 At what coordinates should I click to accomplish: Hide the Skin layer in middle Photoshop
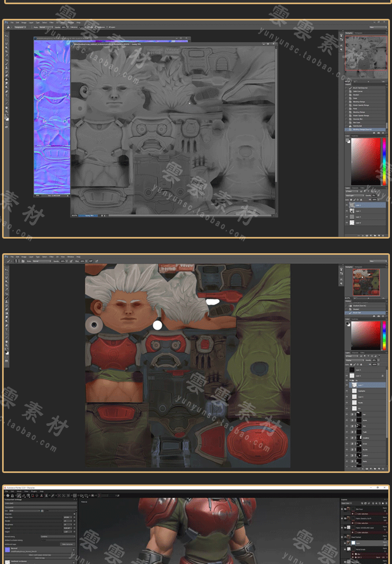click(x=347, y=426)
